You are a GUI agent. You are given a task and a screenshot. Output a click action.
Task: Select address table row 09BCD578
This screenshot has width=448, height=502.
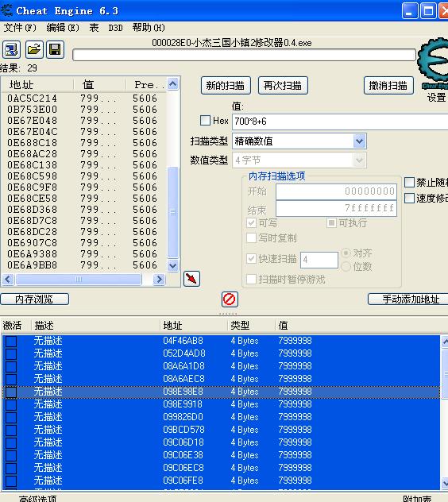tap(221, 430)
